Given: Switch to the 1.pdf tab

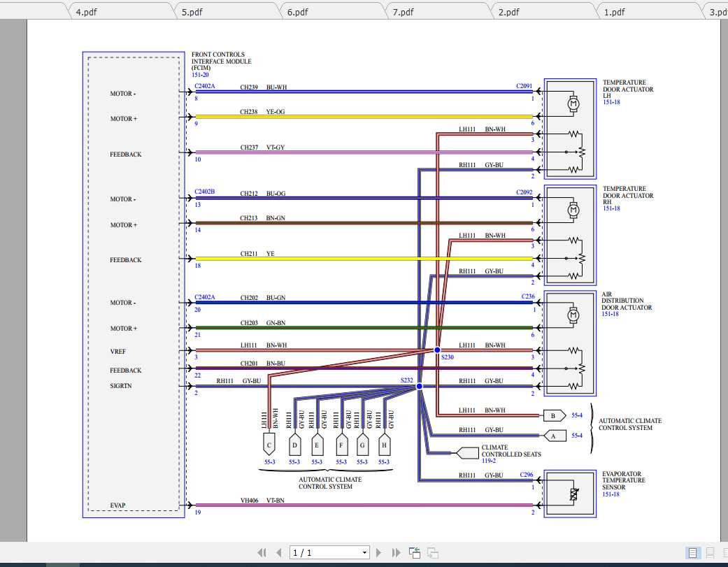Looking at the screenshot, I should pos(614,12).
